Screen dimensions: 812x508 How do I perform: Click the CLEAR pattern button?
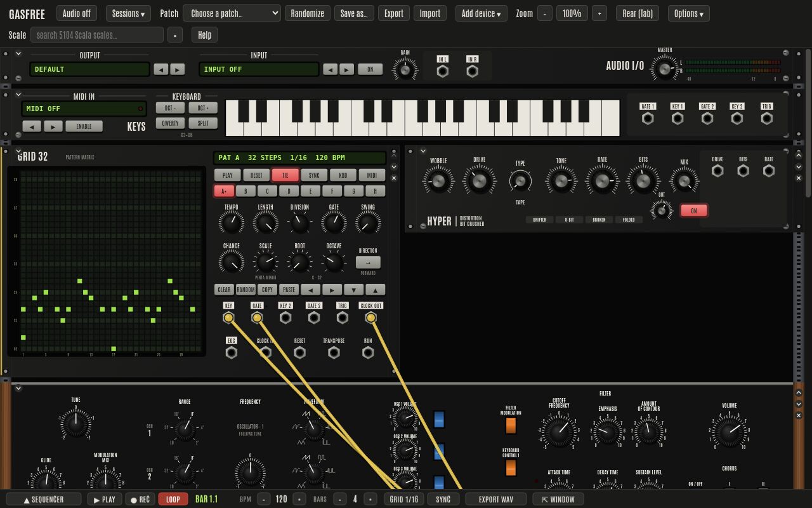[x=224, y=290]
